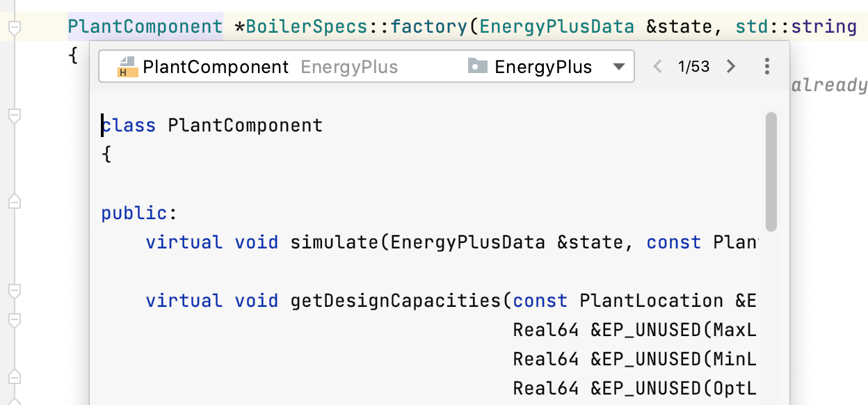Select the PlantComponent entry in the selector box

(x=216, y=67)
